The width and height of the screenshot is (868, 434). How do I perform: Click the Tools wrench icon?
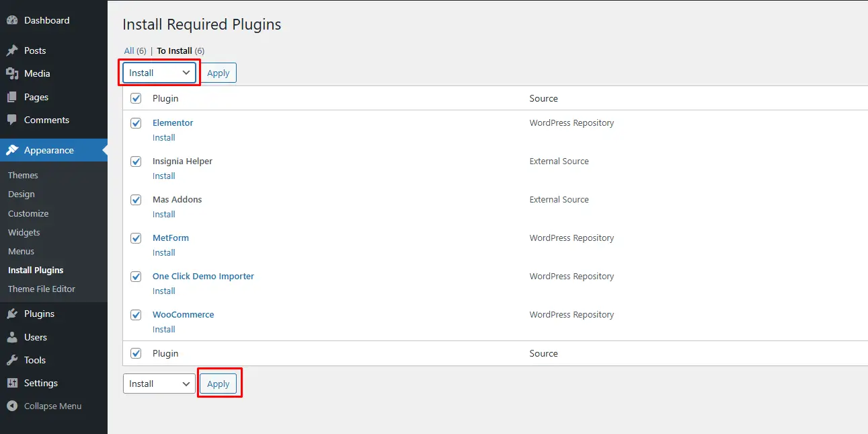pos(12,360)
